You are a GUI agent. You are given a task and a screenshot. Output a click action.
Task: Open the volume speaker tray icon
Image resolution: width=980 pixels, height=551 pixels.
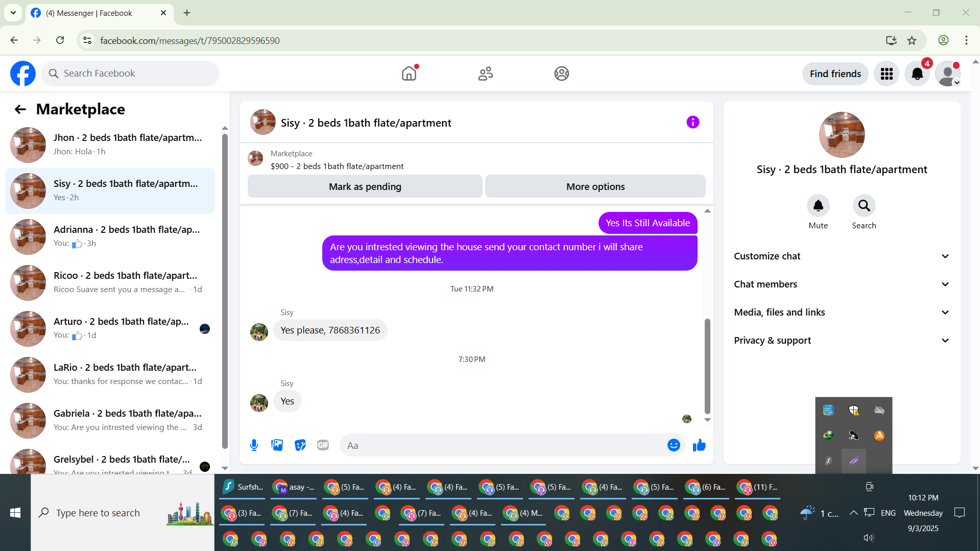pyautogui.click(x=868, y=538)
